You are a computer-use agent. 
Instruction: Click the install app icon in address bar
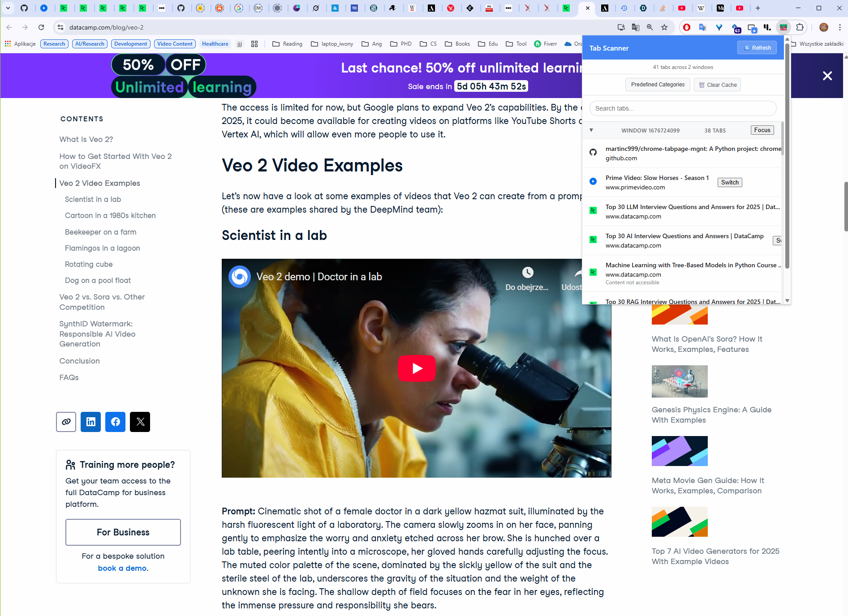pyautogui.click(x=621, y=27)
